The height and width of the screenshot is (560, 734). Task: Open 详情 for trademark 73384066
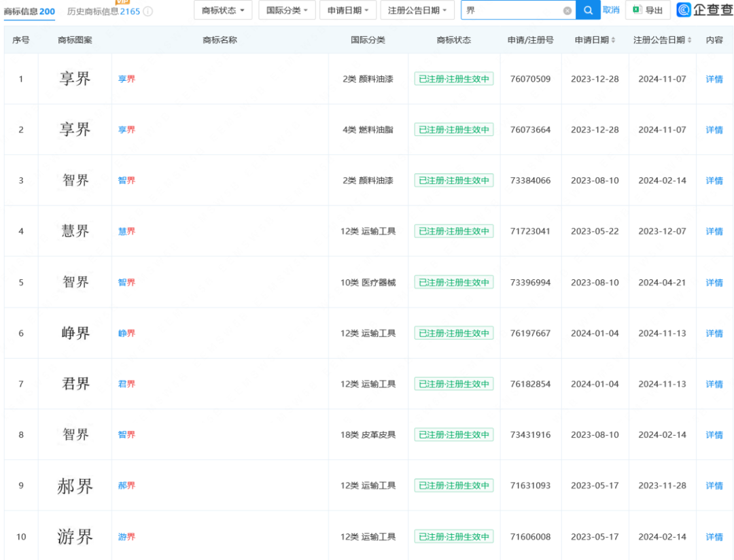pos(714,180)
